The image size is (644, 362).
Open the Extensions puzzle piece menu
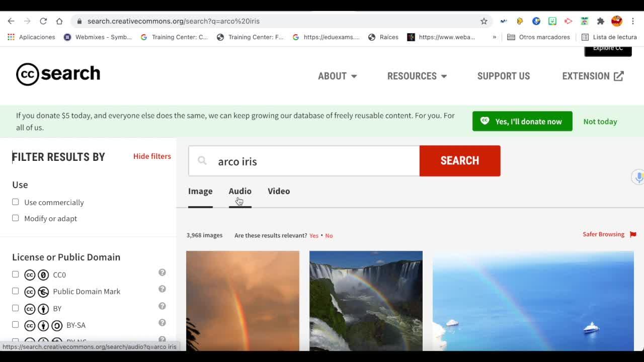pos(601,21)
